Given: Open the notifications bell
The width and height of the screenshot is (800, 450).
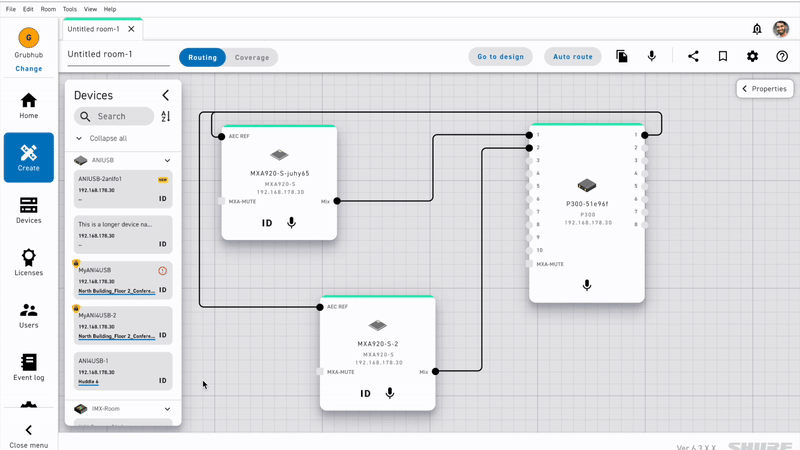Looking at the screenshot, I should pos(757,29).
